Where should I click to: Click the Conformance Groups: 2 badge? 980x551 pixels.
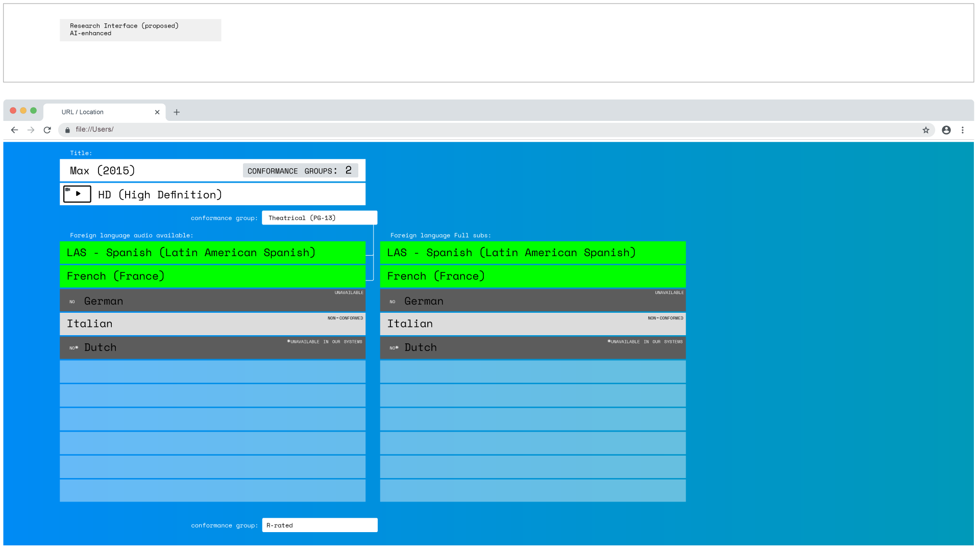tap(300, 170)
